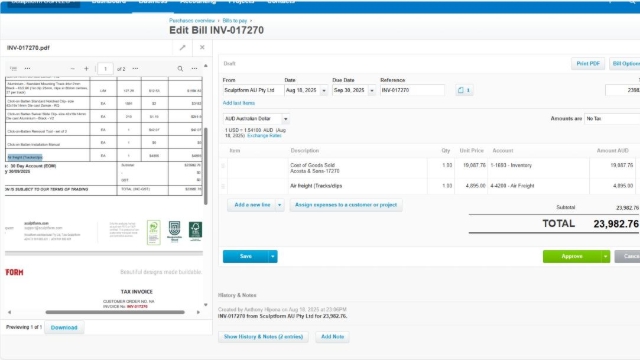Click 'Air freight (Tracks/clips' description cell

tap(357, 186)
